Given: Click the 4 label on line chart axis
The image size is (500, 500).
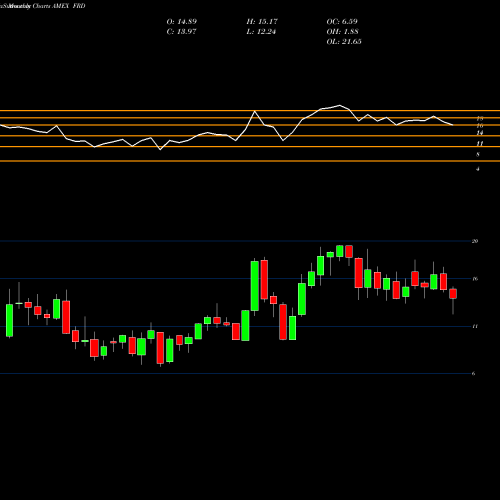Looking at the screenshot, I should (478, 169).
